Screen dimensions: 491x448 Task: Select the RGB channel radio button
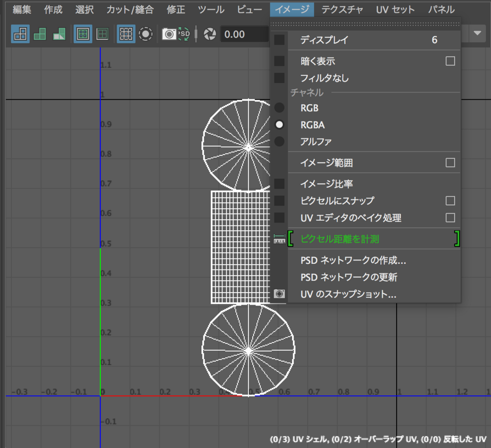click(280, 108)
